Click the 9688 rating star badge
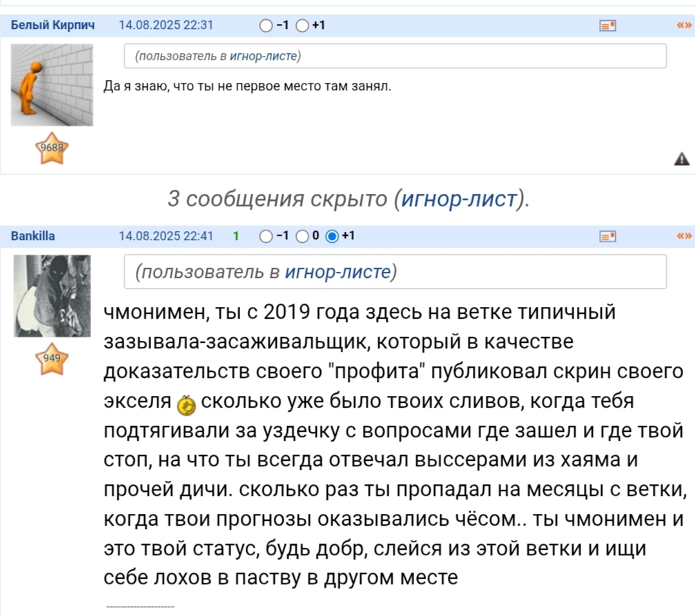Image resolution: width=695 pixels, height=616 pixels. (x=52, y=148)
